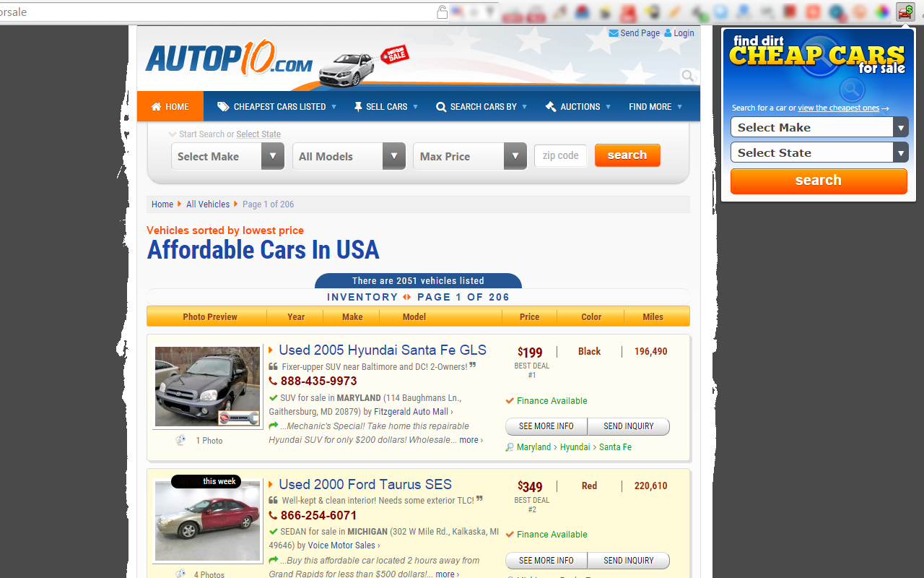This screenshot has height=578, width=924.
Task: Click the Maryland link under the Hyundai listing
Action: click(533, 447)
